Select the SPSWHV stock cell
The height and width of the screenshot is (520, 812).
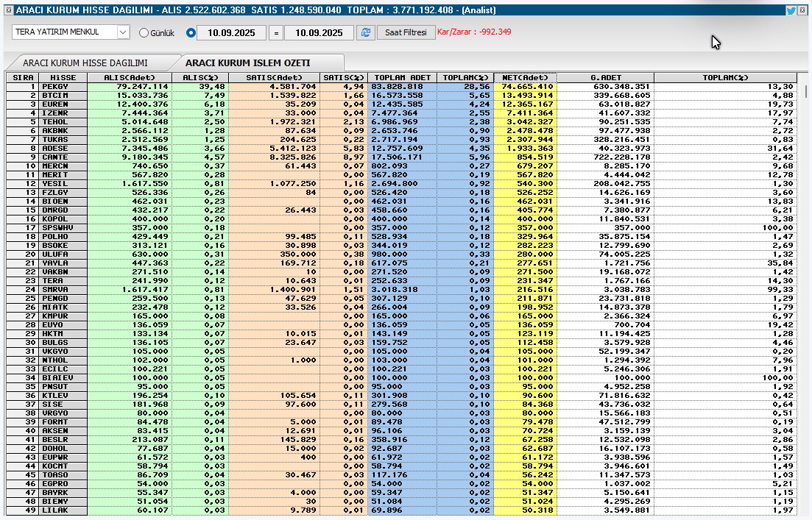click(63, 228)
